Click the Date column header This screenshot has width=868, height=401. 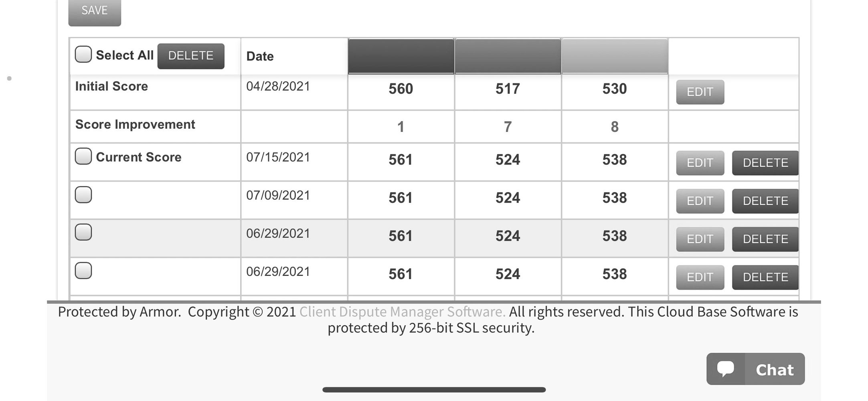260,56
